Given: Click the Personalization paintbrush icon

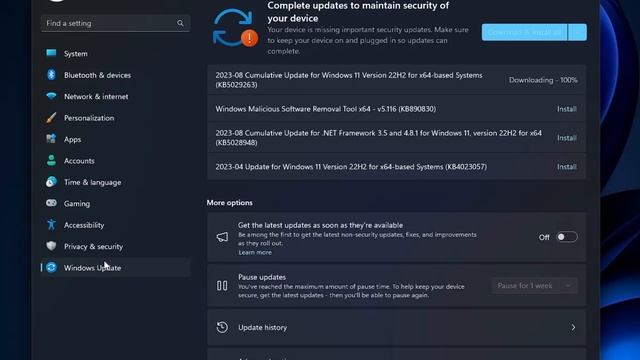Looking at the screenshot, I should (51, 118).
